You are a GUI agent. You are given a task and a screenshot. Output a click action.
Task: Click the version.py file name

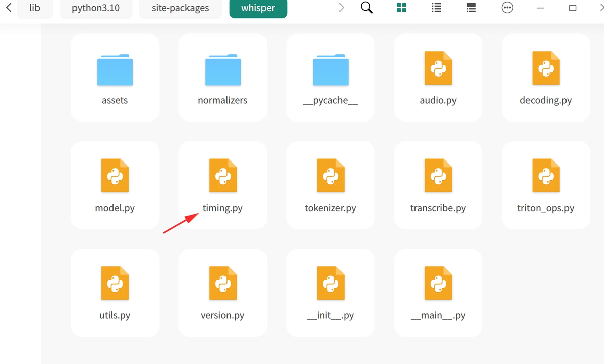pyautogui.click(x=222, y=315)
